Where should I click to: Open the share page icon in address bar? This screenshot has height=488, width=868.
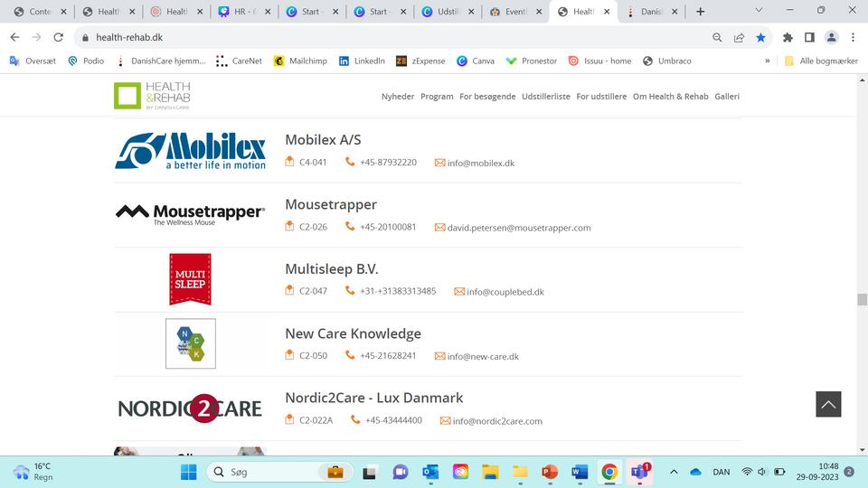[739, 37]
